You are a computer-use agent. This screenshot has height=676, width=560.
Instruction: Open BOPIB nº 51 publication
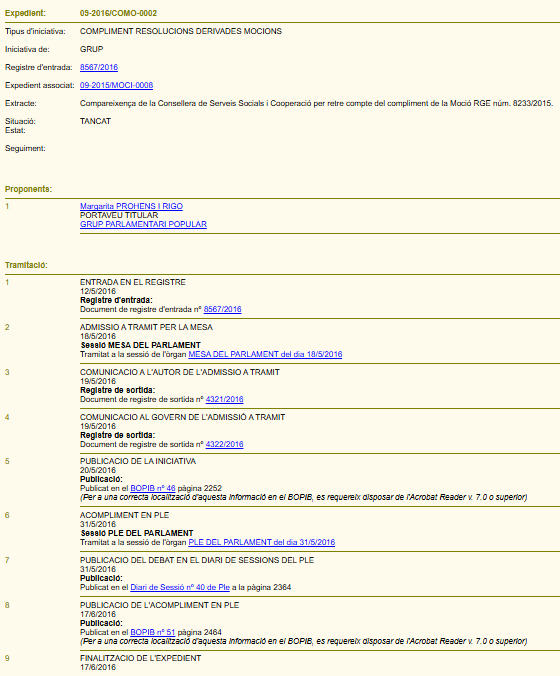coord(153,632)
